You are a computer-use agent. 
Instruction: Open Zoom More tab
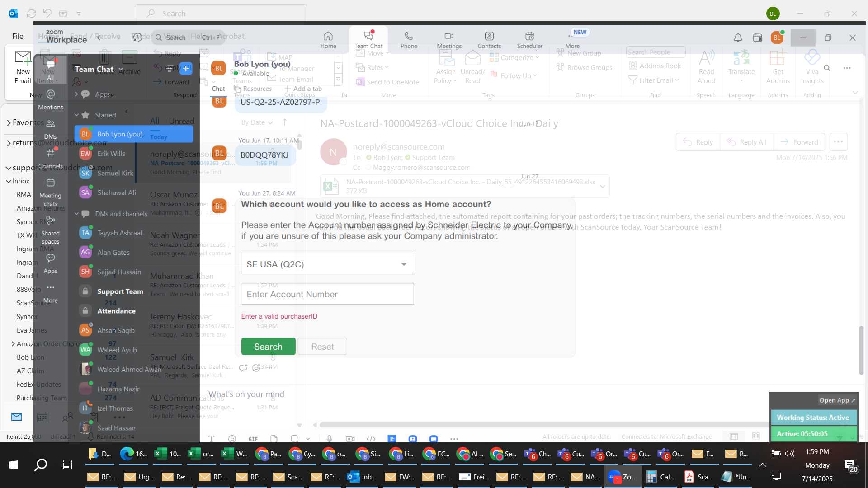572,40
